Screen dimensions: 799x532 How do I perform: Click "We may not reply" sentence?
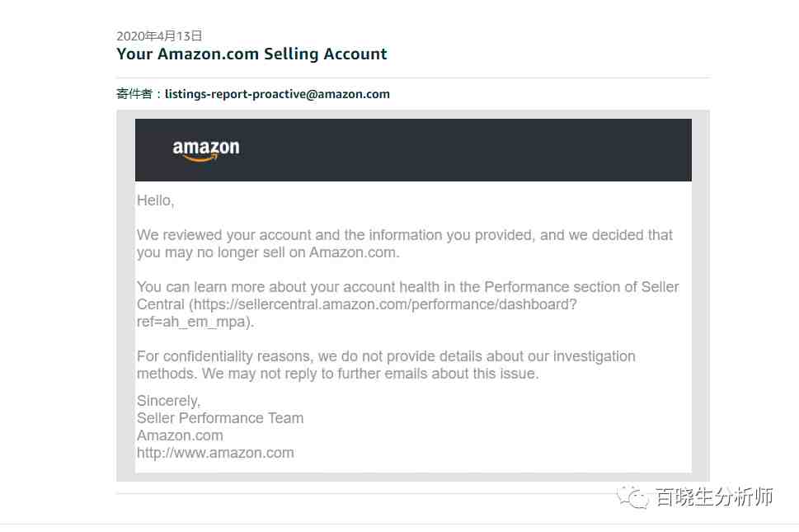click(x=370, y=374)
